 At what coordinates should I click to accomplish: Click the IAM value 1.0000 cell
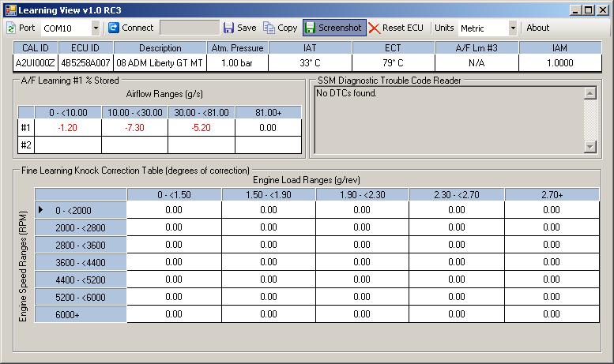click(x=559, y=62)
